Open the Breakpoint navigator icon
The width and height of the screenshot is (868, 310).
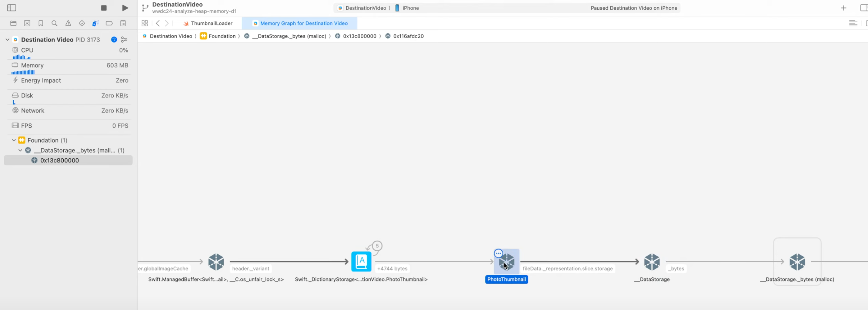pyautogui.click(x=109, y=23)
